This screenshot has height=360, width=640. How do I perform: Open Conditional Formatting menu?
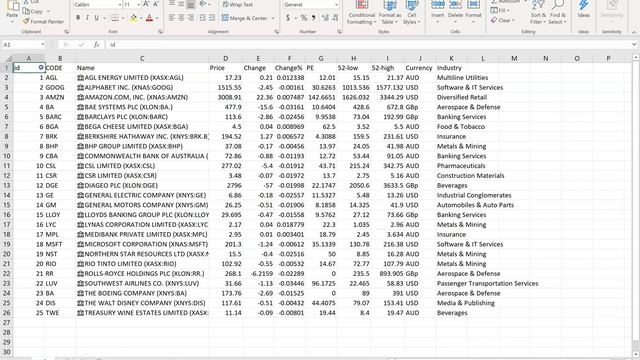pyautogui.click(x=362, y=11)
